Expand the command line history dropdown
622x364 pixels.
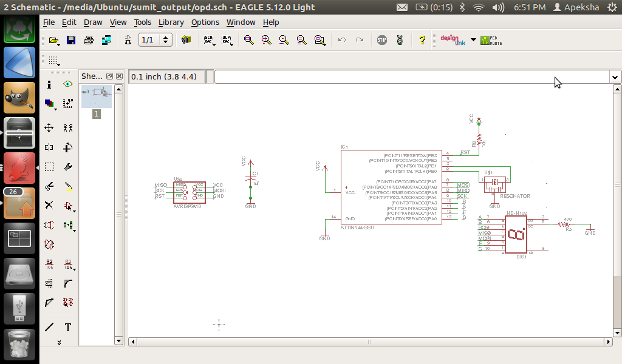point(615,77)
